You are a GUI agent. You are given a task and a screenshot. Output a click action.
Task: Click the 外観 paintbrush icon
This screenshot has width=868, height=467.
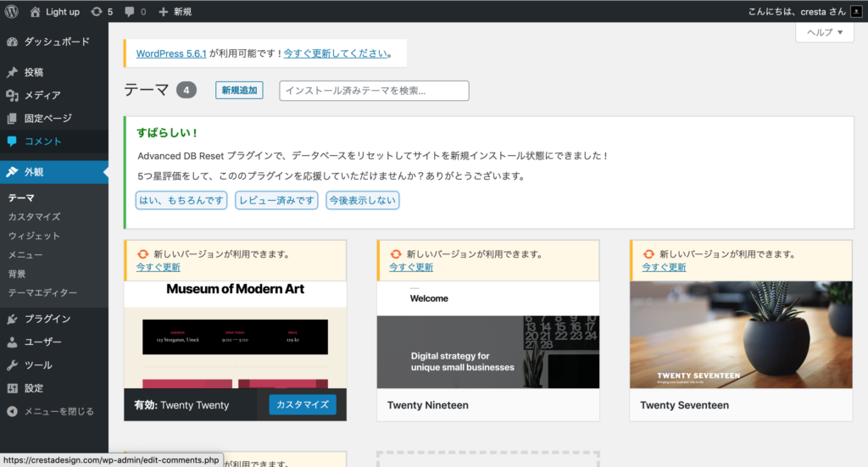12,172
